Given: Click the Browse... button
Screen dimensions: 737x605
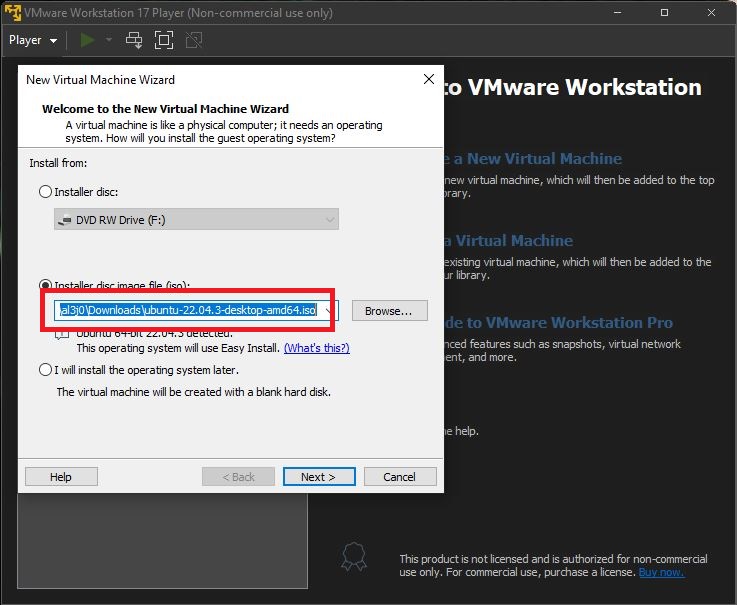Looking at the screenshot, I should [390, 311].
